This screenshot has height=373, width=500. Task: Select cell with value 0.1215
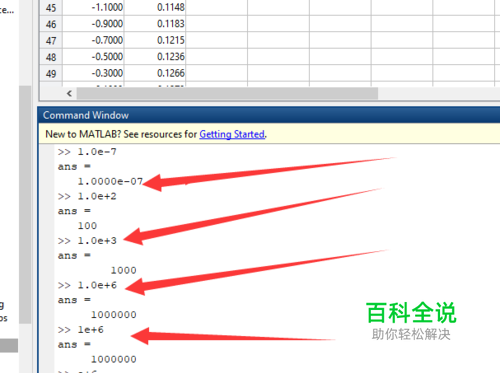click(155, 40)
